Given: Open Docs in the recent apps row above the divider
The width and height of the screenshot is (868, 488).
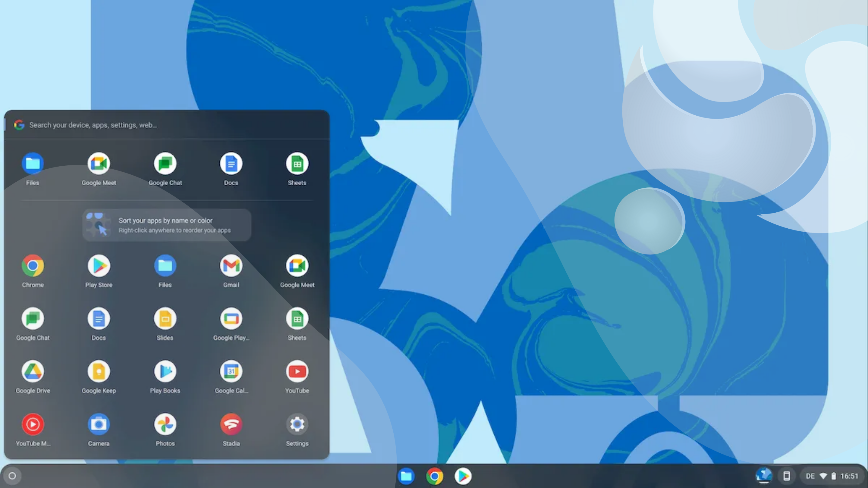Looking at the screenshot, I should (x=231, y=164).
